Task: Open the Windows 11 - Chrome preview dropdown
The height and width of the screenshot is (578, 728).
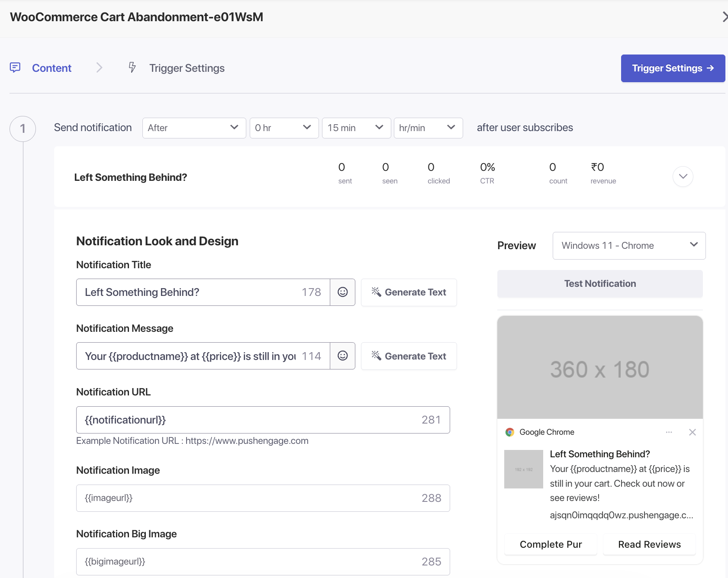Action: pos(629,246)
